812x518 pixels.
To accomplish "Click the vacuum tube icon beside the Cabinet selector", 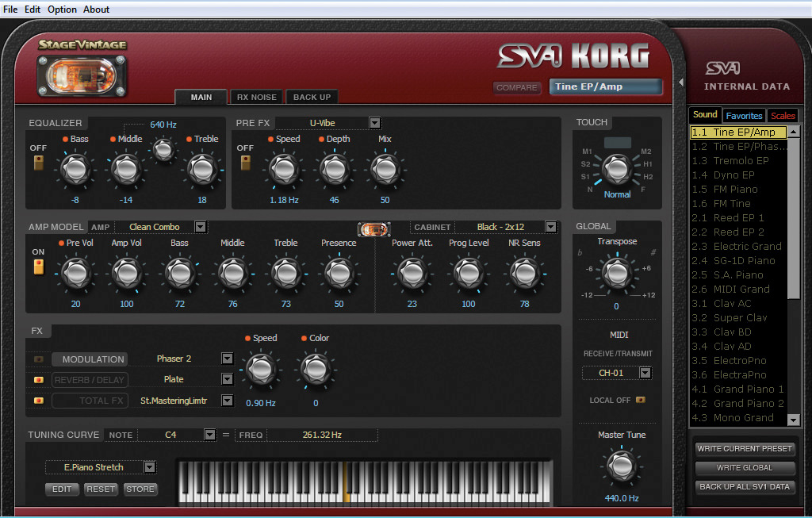I will (373, 228).
